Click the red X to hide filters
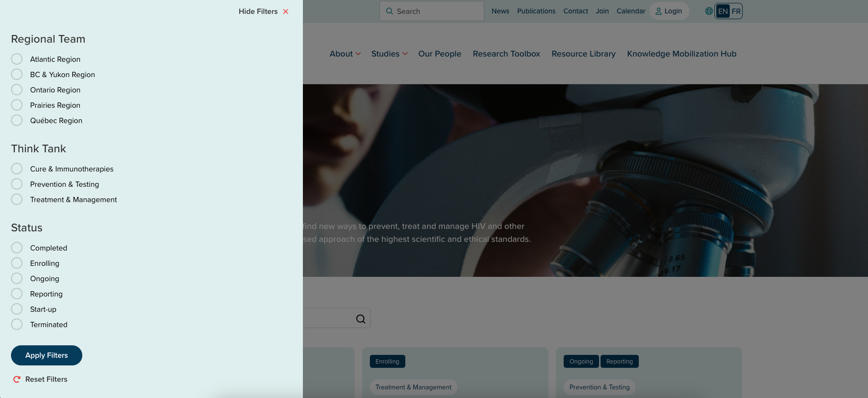Viewport: 868px width, 398px height. pyautogui.click(x=286, y=11)
